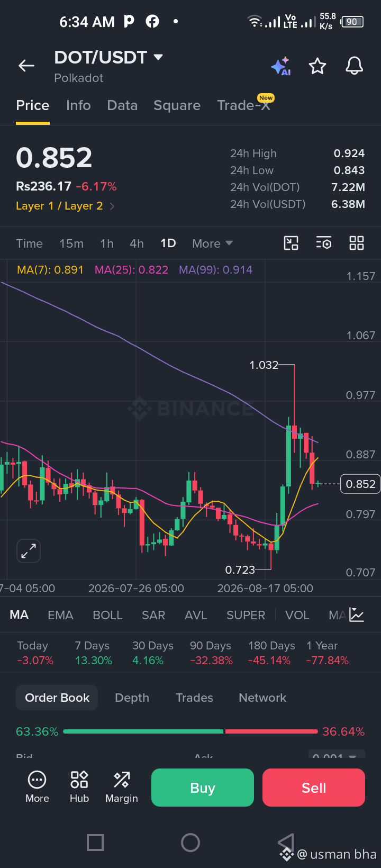Open indicator settings chart icon
Viewport: 381px width, 868px height.
point(357,615)
